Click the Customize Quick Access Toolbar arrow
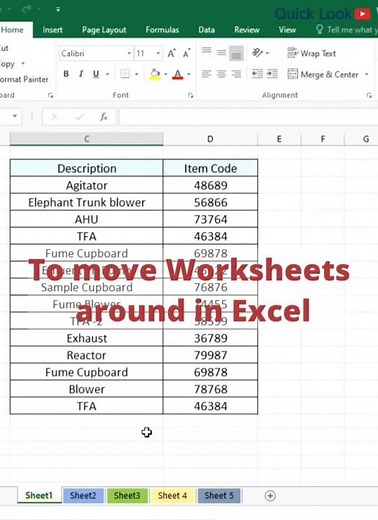Screen dimensions: 378x520 click(58, 9)
